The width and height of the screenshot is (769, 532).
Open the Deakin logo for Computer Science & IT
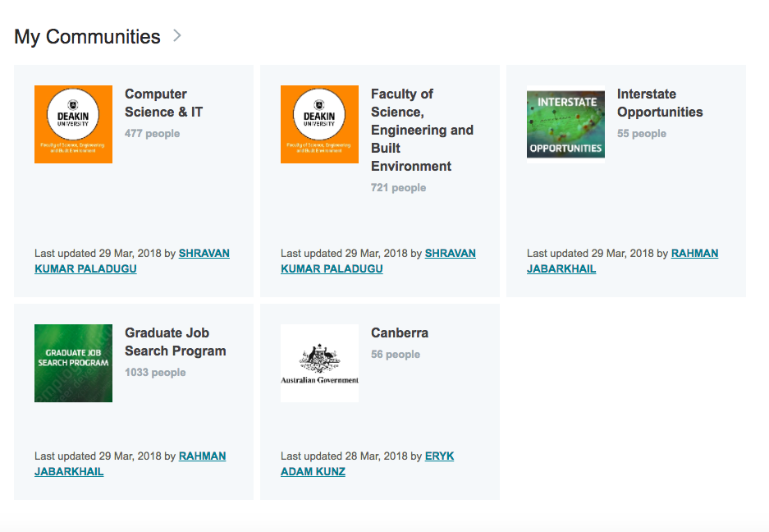coord(73,124)
